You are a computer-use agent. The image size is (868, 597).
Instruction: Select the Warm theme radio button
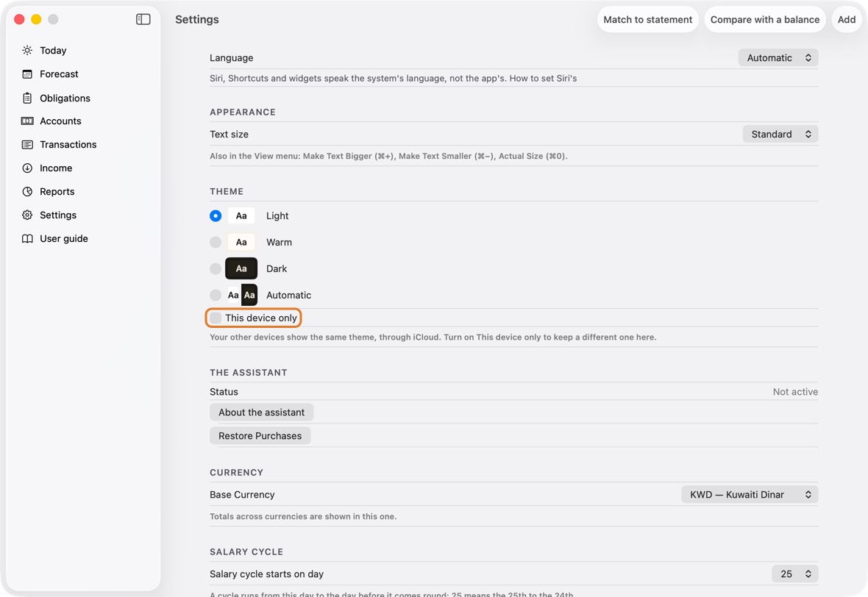(216, 243)
